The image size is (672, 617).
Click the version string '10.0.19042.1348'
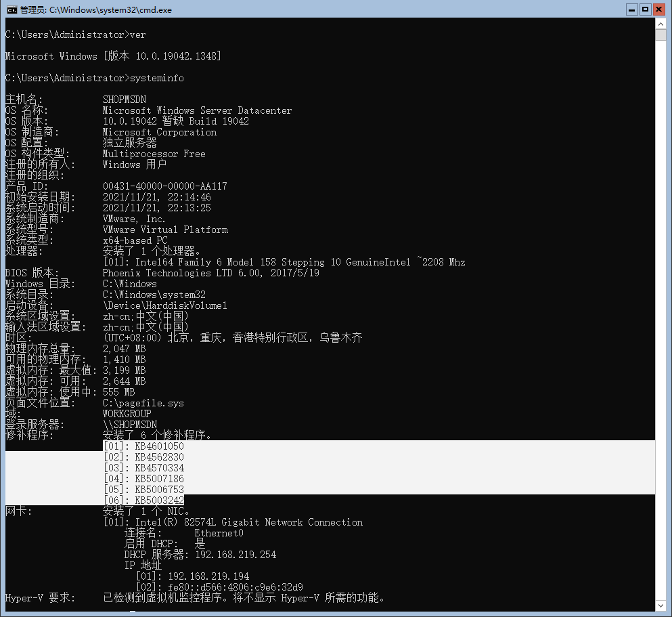point(177,56)
